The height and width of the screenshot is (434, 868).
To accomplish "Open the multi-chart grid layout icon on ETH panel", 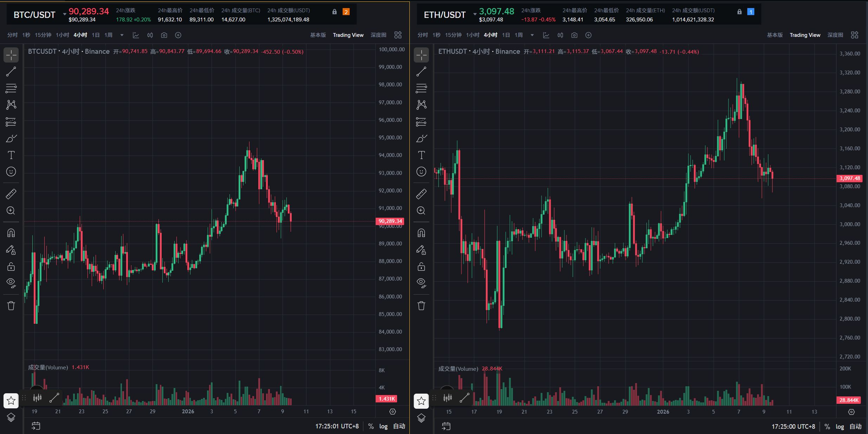I will (855, 35).
